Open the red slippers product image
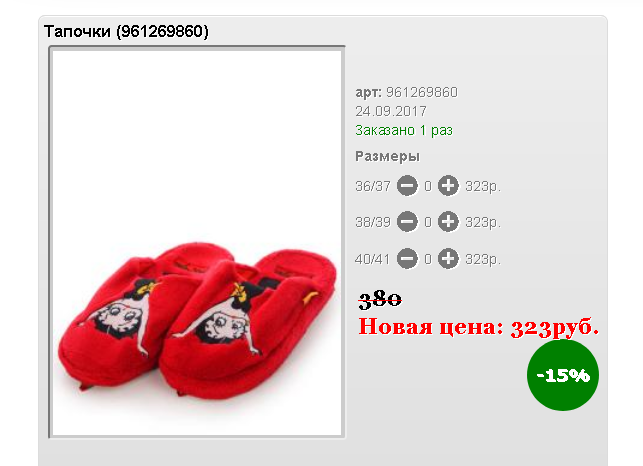The image size is (643, 466). click(197, 242)
